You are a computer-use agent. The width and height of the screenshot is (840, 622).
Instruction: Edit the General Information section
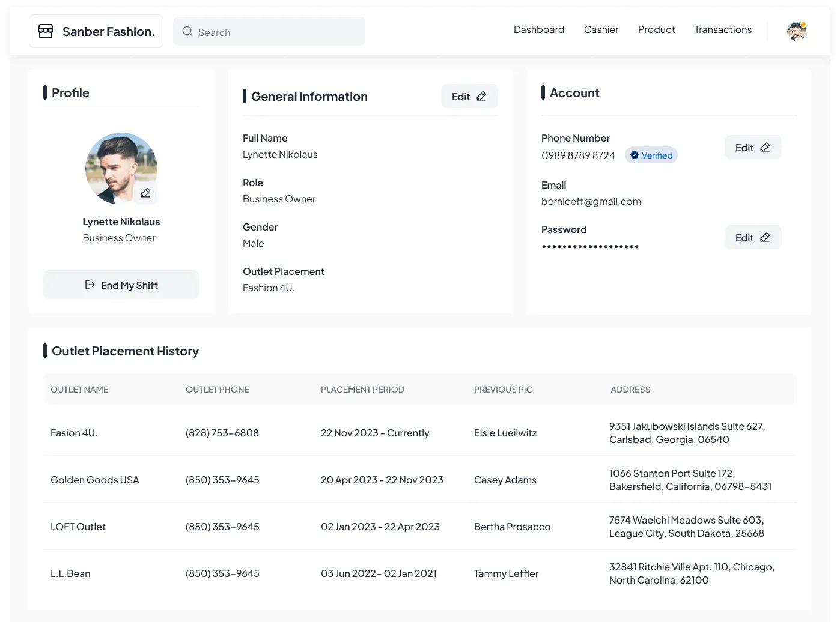[469, 96]
